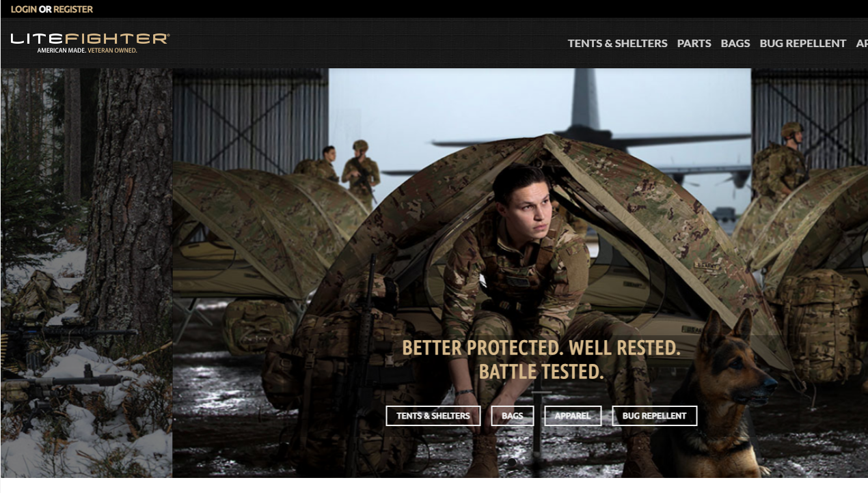The image size is (868, 493).
Task: Click the outlined Bug Repellent hero button
Action: click(x=654, y=416)
